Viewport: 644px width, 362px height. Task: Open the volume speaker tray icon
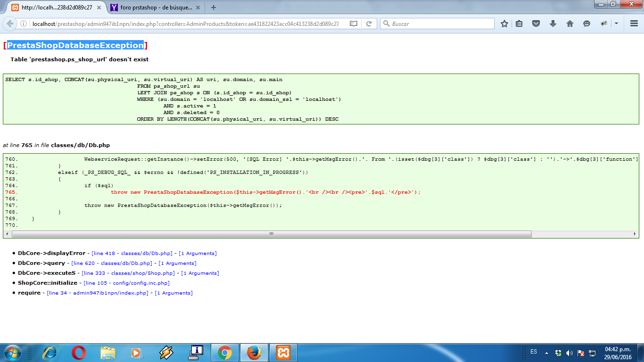570,353
